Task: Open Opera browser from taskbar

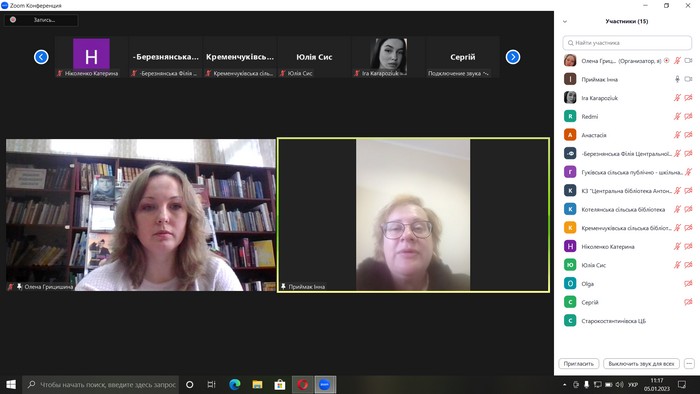Action: pos(303,384)
